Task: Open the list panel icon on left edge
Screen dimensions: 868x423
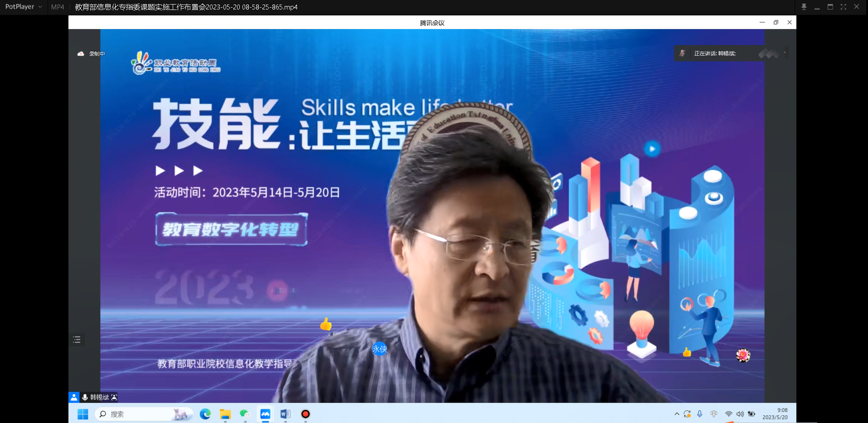Action: (77, 340)
